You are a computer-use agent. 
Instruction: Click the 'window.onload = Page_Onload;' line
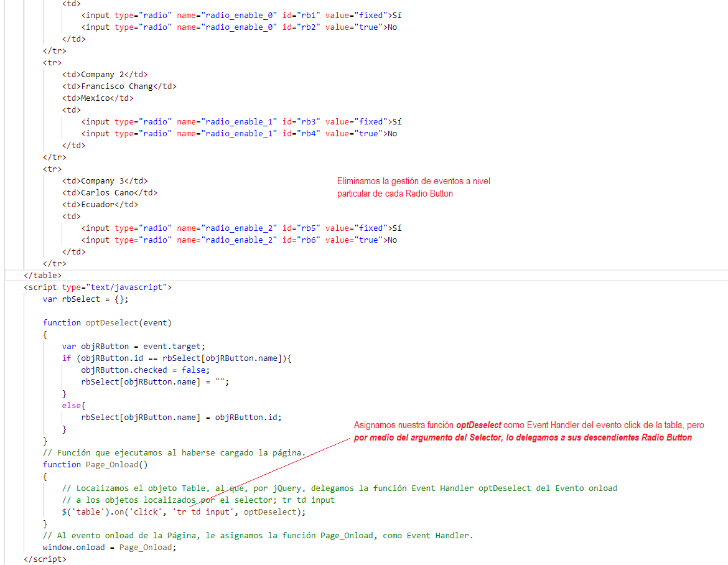point(110,547)
